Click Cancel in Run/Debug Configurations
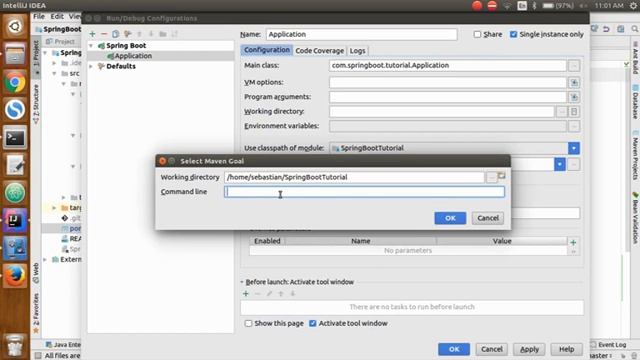This screenshot has height=360, width=640. 491,349
